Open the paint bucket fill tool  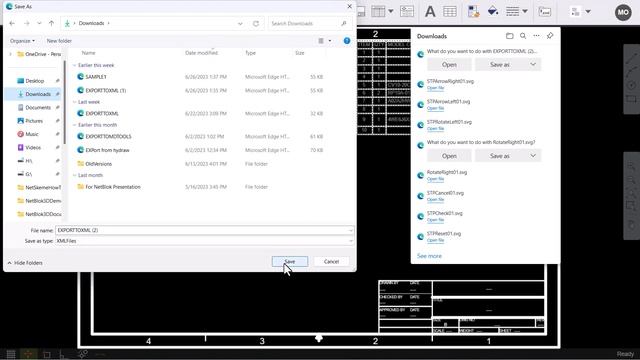493,11
